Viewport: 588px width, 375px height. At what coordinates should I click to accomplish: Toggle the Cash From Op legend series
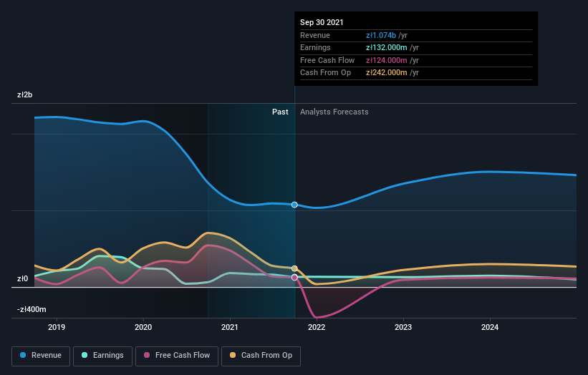[x=261, y=356]
